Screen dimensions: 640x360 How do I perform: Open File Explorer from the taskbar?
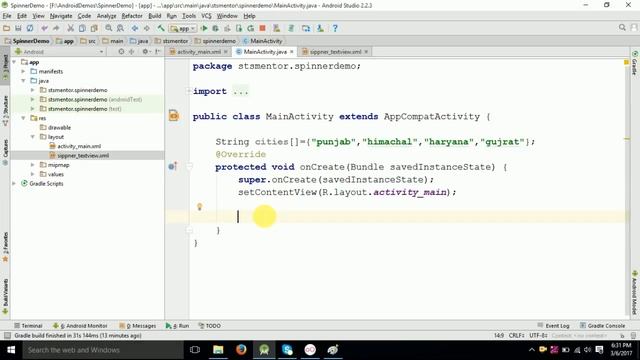point(218,350)
